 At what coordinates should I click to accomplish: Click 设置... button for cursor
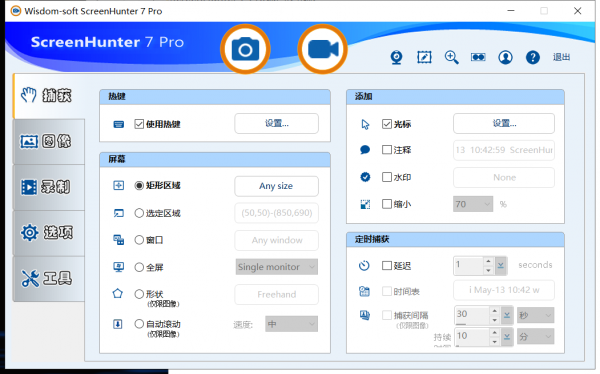[x=504, y=123]
